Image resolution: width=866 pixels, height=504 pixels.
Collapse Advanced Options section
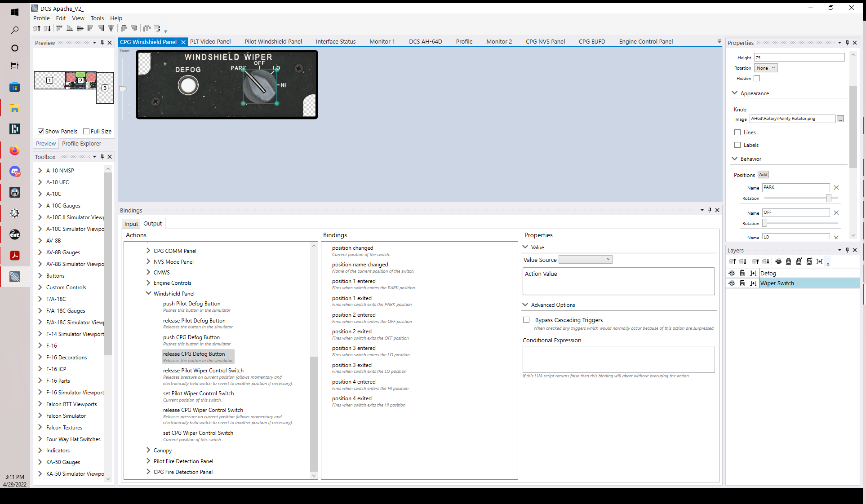525,305
